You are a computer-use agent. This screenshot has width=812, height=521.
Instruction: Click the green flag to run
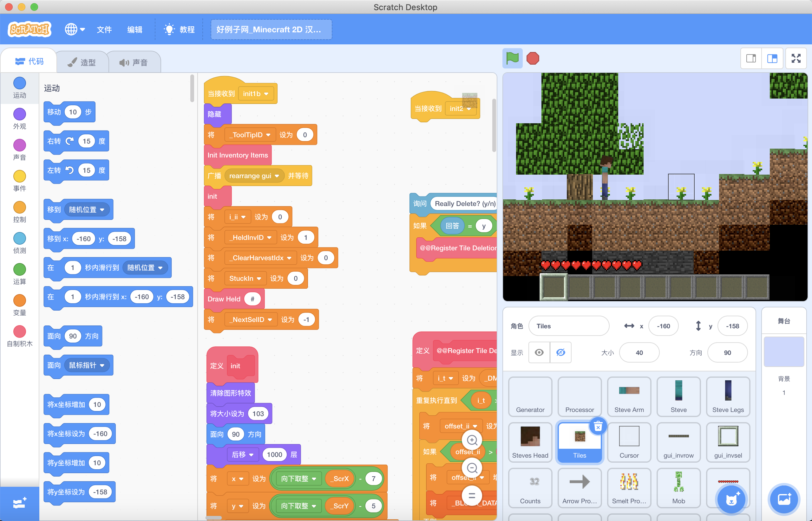coord(512,58)
